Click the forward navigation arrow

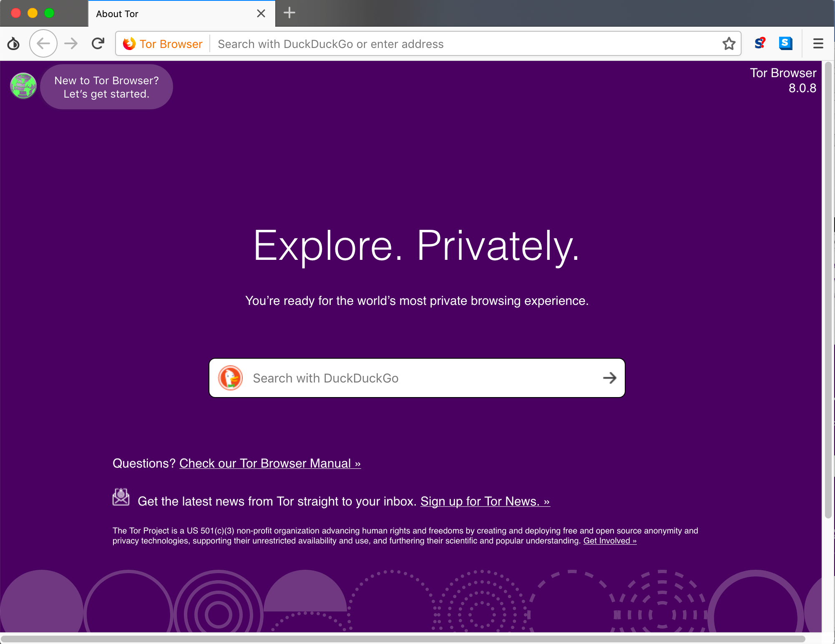pyautogui.click(x=70, y=43)
